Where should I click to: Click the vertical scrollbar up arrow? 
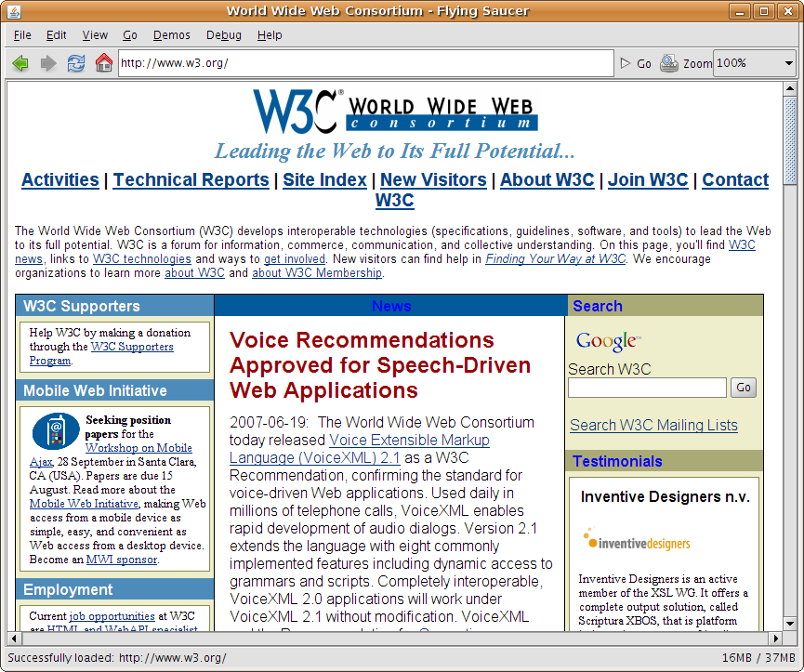790,88
